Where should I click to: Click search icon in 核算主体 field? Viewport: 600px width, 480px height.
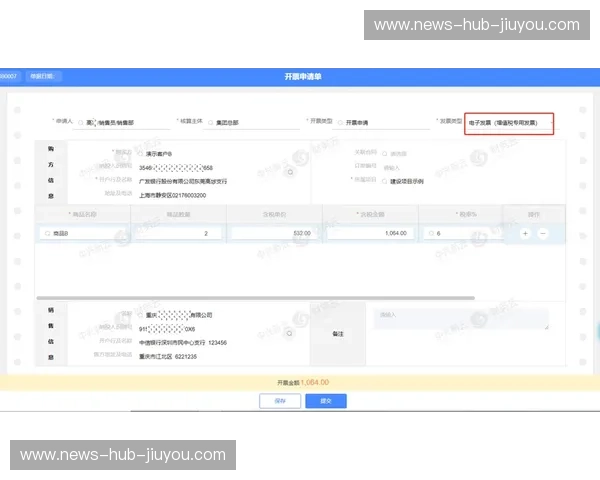(210, 123)
